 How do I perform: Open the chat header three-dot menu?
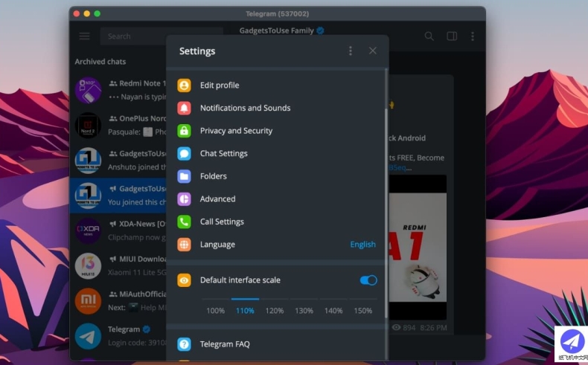472,36
